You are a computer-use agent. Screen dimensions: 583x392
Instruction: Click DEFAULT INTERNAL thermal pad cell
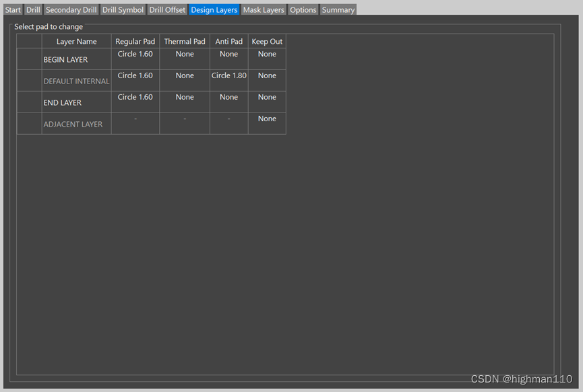coord(185,80)
